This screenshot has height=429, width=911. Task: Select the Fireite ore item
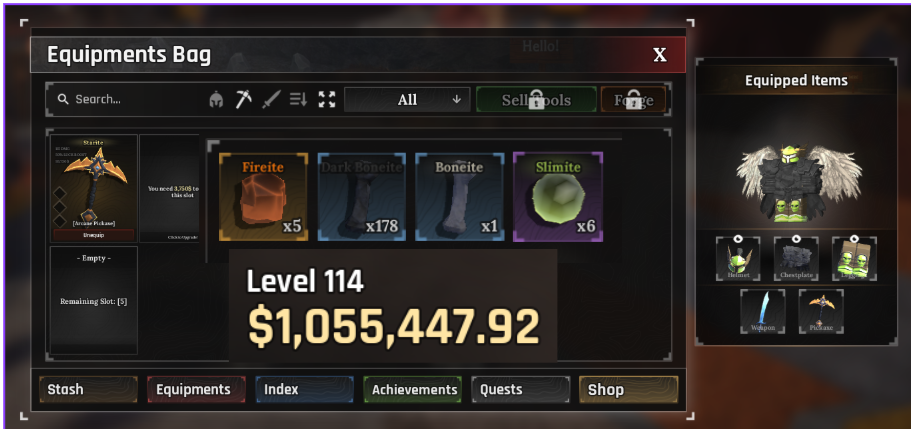[263, 197]
